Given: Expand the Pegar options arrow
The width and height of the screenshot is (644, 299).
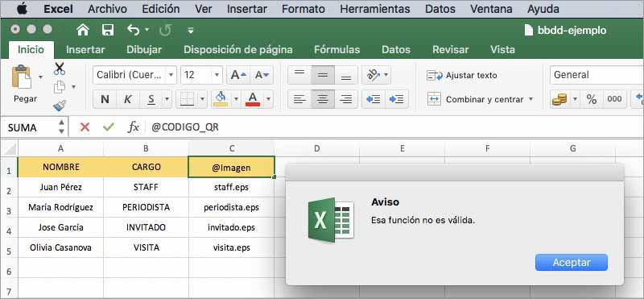Looking at the screenshot, I should [40, 77].
